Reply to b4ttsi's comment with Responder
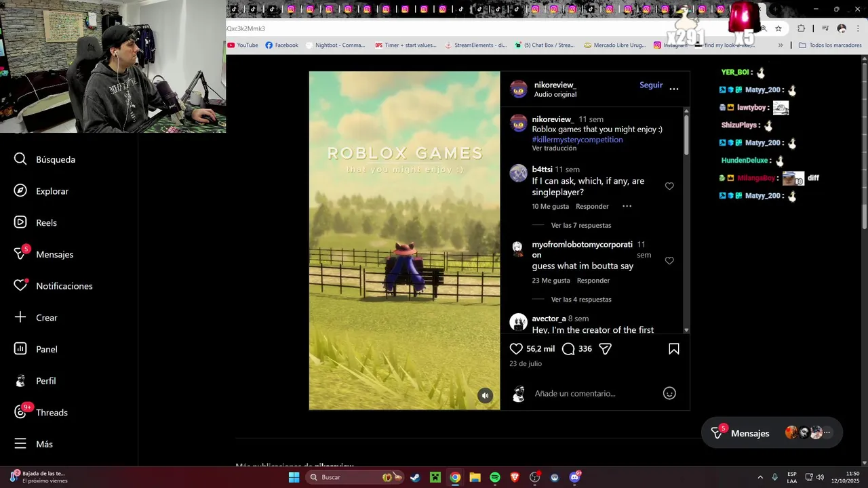Image resolution: width=868 pixels, height=488 pixels. 592,206
